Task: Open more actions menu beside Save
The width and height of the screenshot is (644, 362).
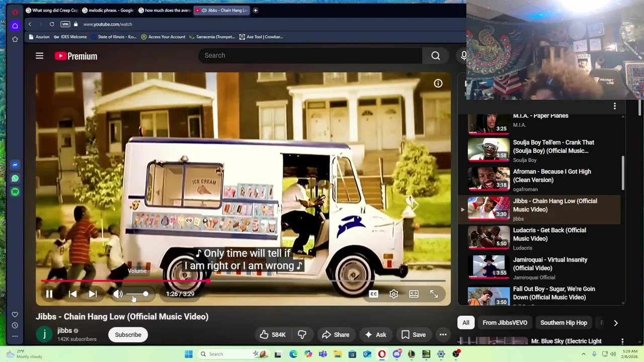Action: [x=443, y=335]
